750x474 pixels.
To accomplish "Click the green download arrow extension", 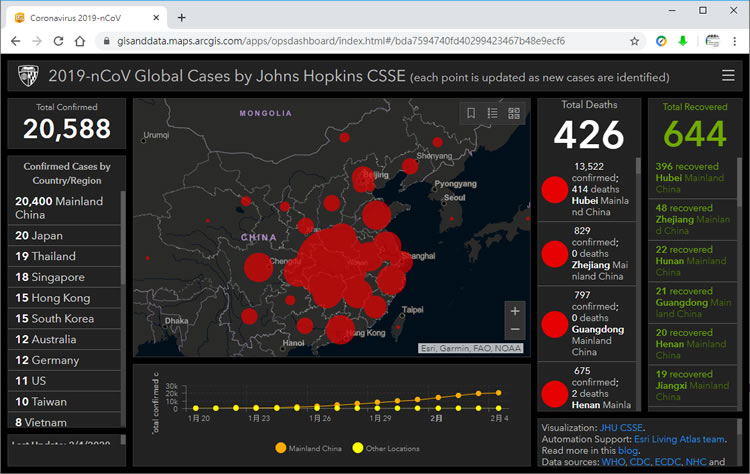I will pyautogui.click(x=683, y=41).
